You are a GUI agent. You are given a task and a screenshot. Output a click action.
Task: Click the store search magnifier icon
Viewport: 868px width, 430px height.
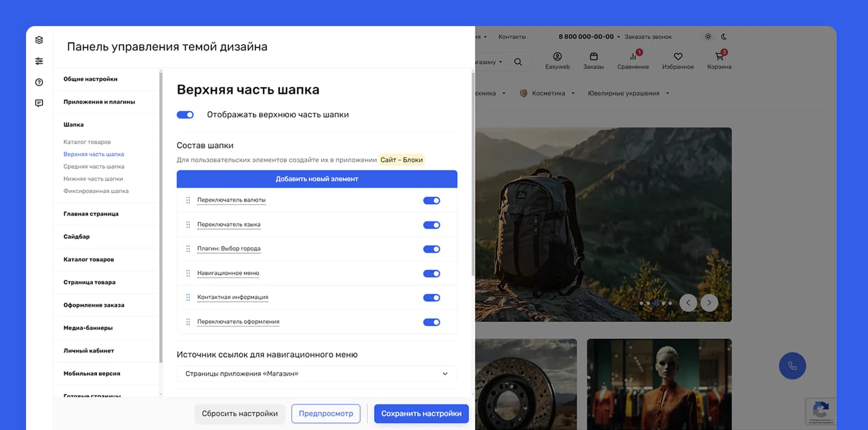coord(518,62)
